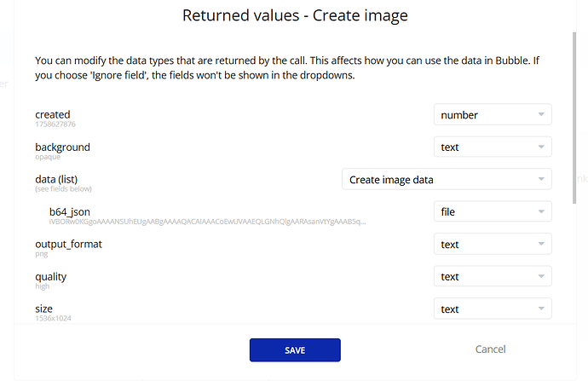The image size is (588, 381).
Task: Click the arrow icon in output_format's selector
Action: tap(541, 245)
